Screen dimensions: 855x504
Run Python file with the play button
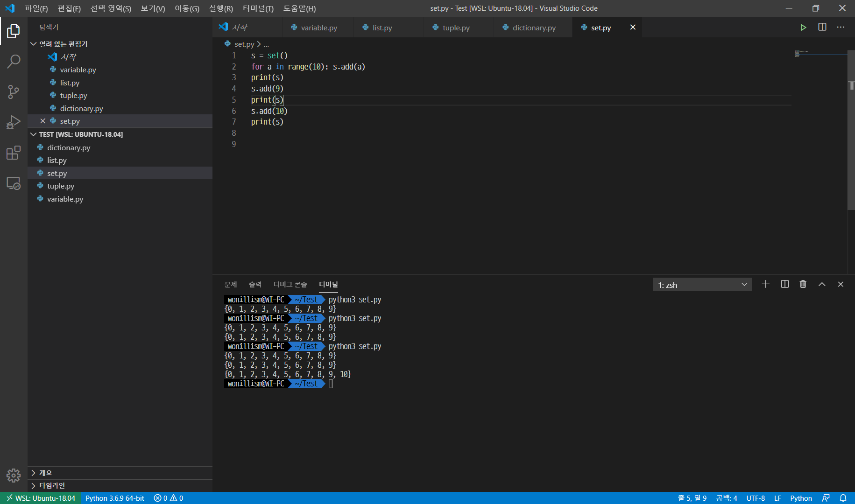tap(803, 28)
